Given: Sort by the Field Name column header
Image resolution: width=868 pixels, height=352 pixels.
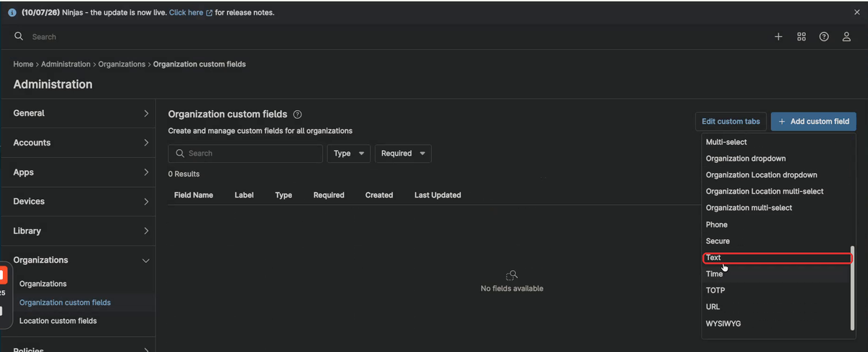Looking at the screenshot, I should 193,196.
